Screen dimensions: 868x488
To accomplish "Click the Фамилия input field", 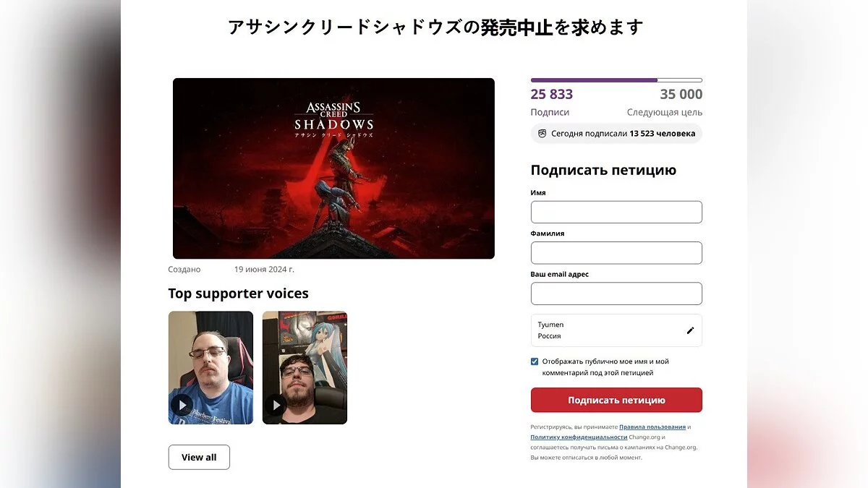I will (x=616, y=253).
